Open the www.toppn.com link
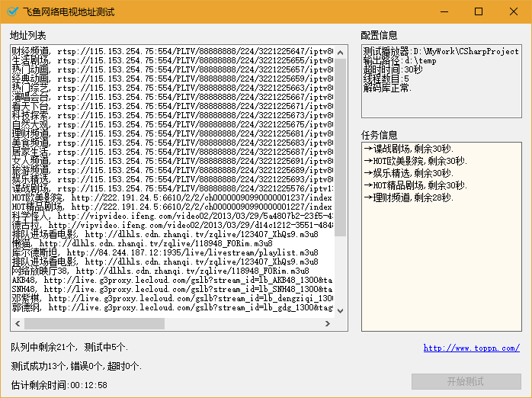Screen dimensions: 532x398 pos(472,348)
